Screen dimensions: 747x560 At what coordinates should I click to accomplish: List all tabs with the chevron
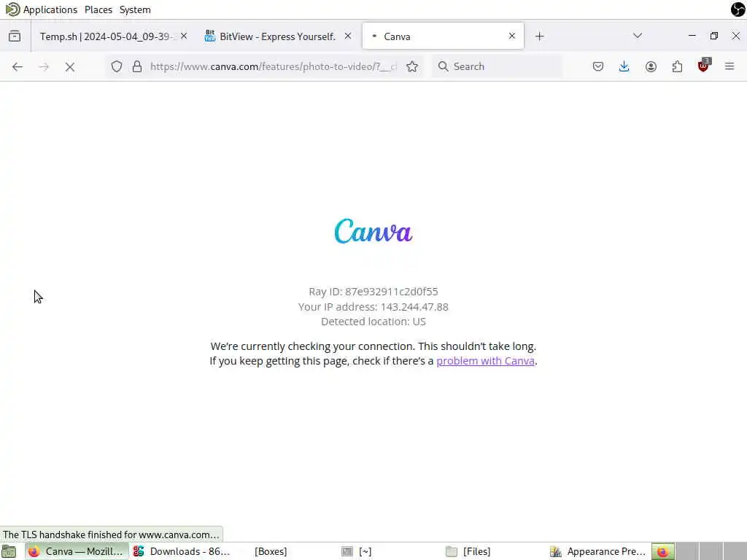click(x=638, y=36)
